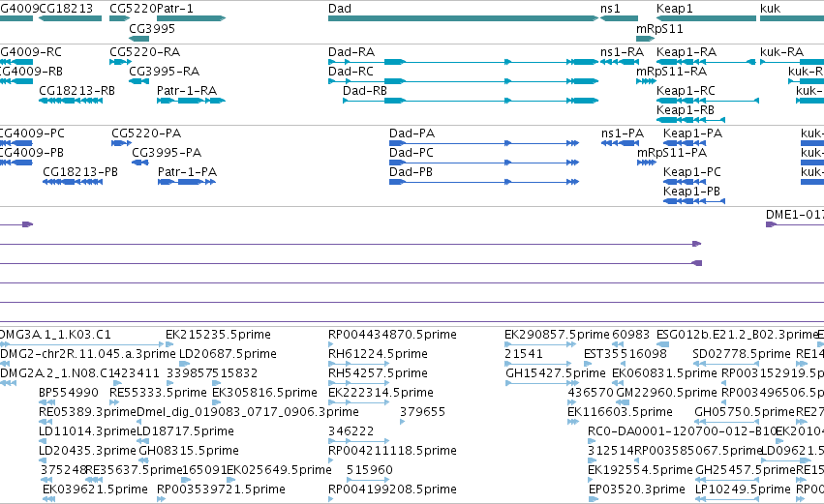824x504 pixels.
Task: Open the ns1-RA transcript label
Action: (x=622, y=52)
